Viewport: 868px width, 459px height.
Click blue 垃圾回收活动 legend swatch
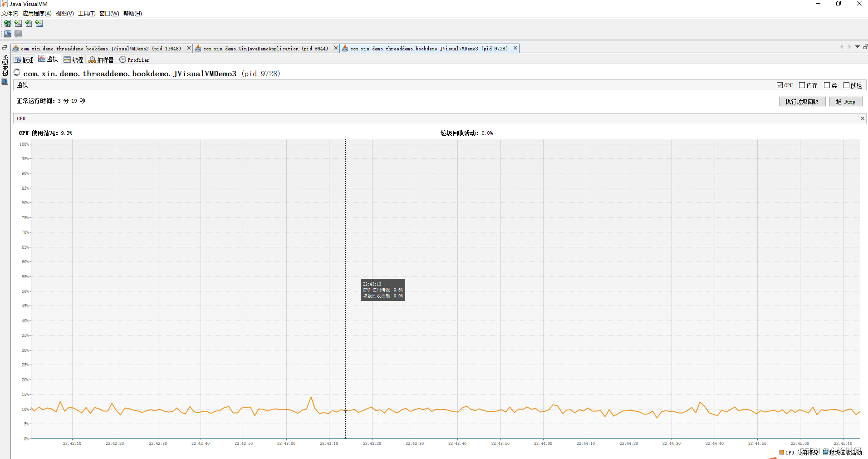[x=826, y=452]
